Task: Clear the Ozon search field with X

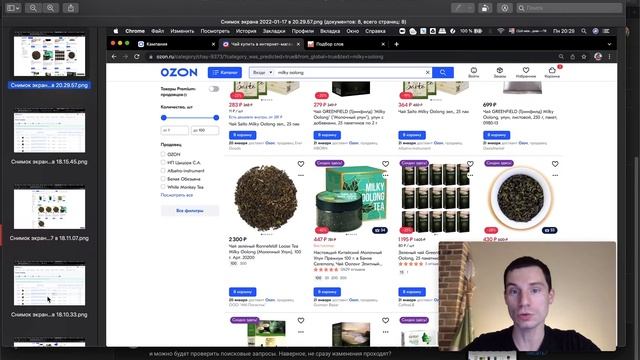Action: [x=427, y=72]
